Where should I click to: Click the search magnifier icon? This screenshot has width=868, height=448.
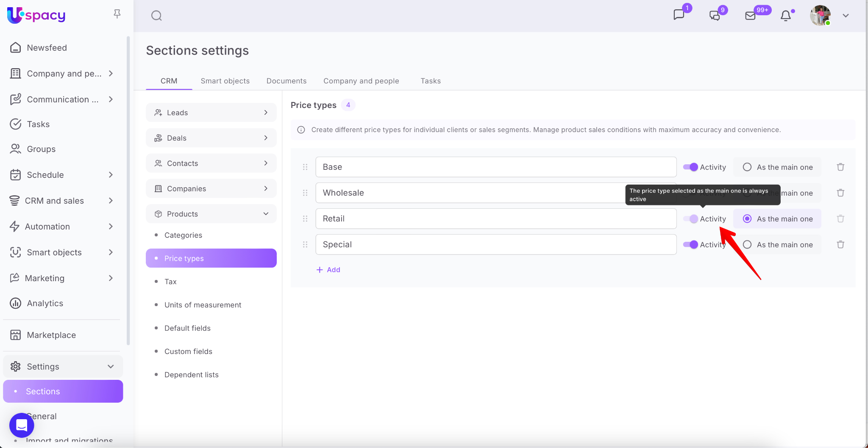(x=156, y=16)
